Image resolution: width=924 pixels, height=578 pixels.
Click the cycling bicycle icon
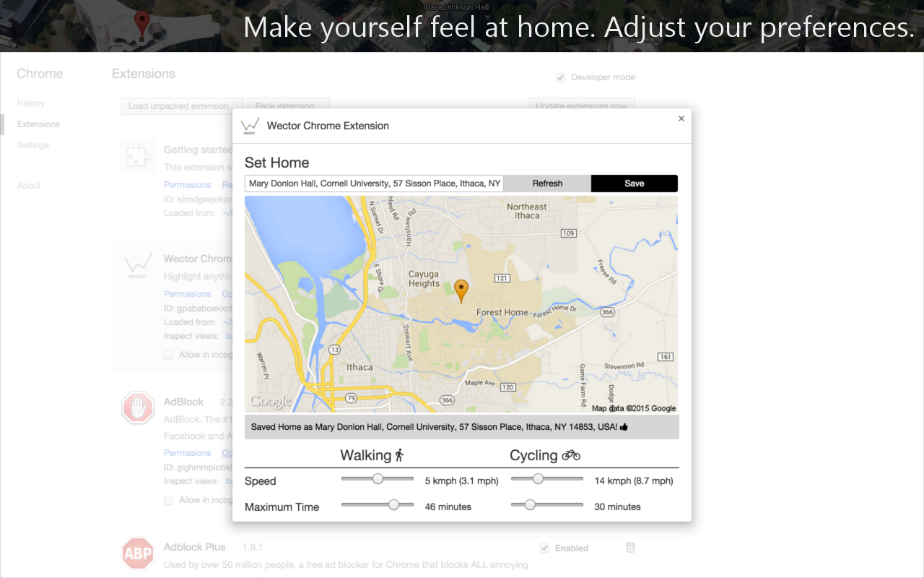[571, 455]
